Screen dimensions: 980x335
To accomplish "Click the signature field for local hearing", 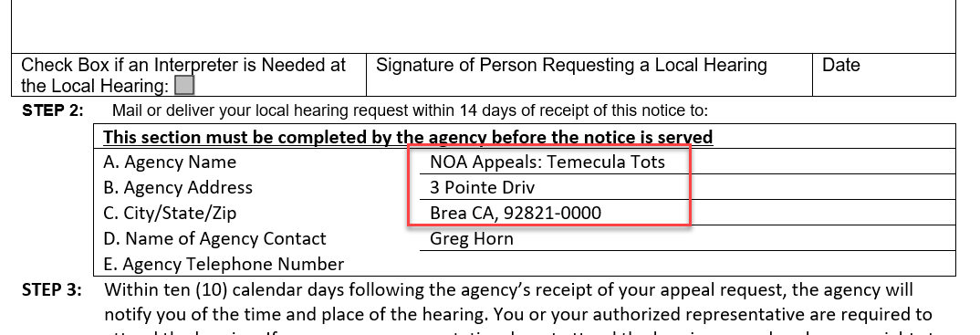I will [x=589, y=75].
